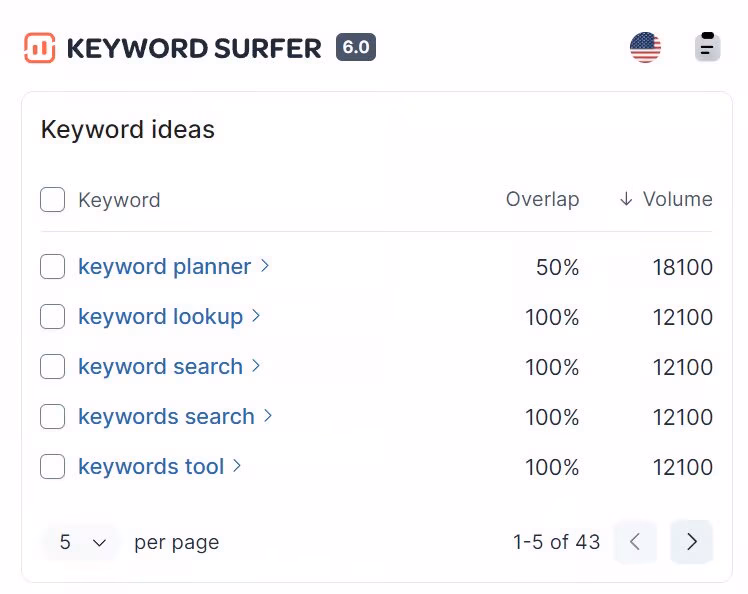The image size is (748, 594).
Task: Open the clipboard icon in header
Action: pyautogui.click(x=707, y=47)
